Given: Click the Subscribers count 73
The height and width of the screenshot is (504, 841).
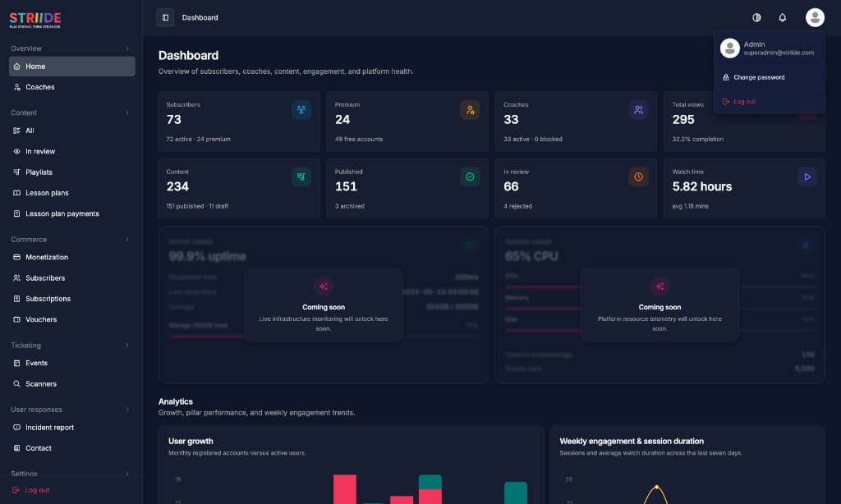Looking at the screenshot, I should (x=174, y=120).
